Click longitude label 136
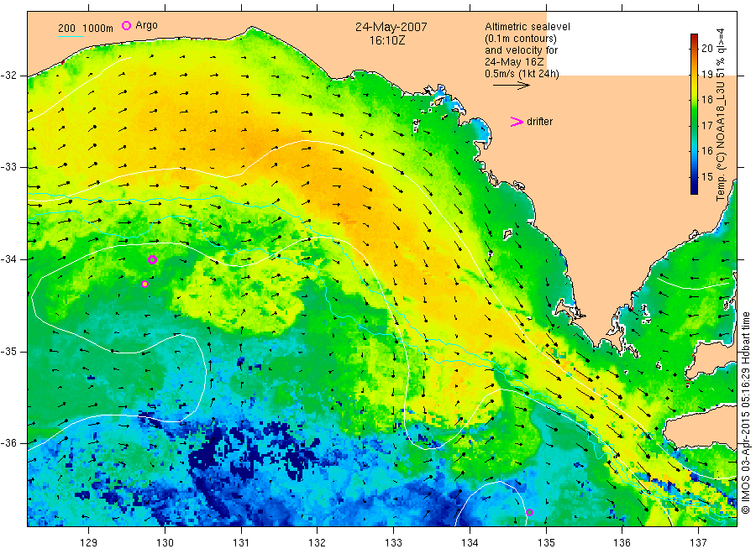This screenshot has height=554, width=756. coord(622,543)
